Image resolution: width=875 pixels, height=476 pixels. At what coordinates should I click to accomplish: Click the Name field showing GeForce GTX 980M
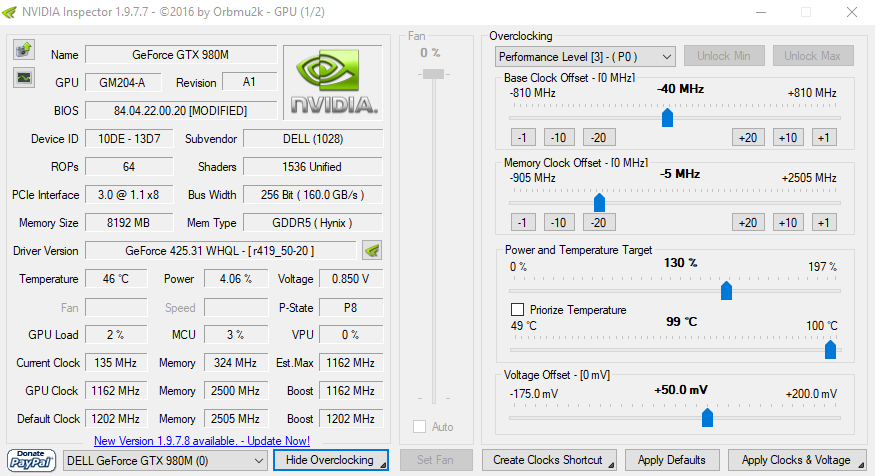181,55
